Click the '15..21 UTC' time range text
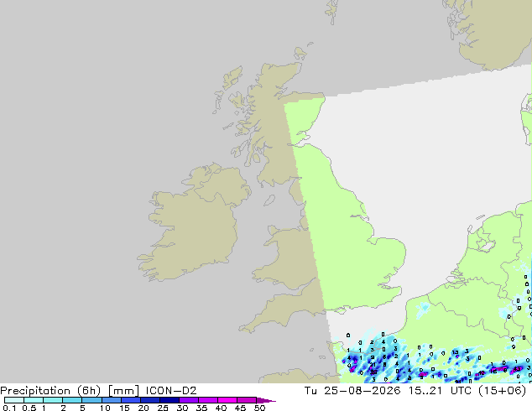The image size is (532, 411). pyautogui.click(x=440, y=391)
